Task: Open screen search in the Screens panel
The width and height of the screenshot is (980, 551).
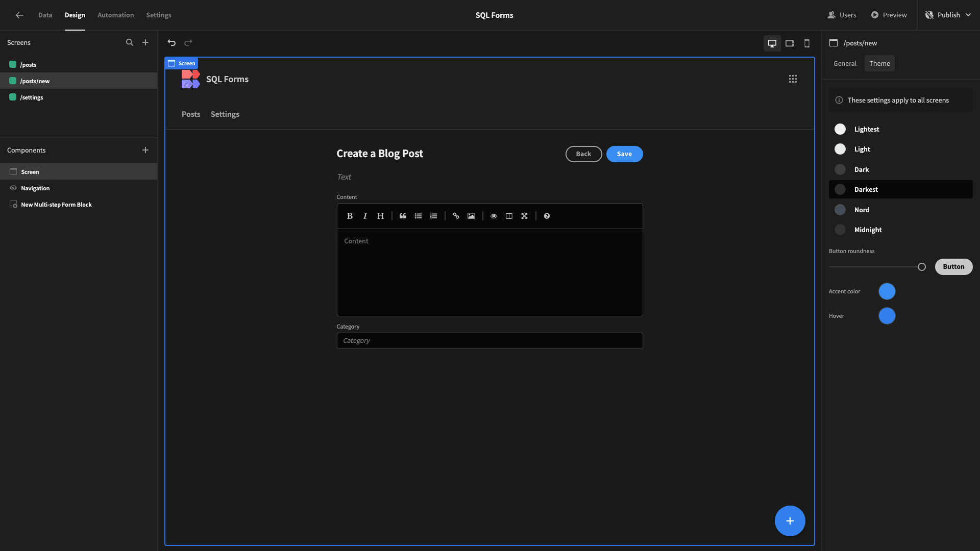Action: point(130,42)
